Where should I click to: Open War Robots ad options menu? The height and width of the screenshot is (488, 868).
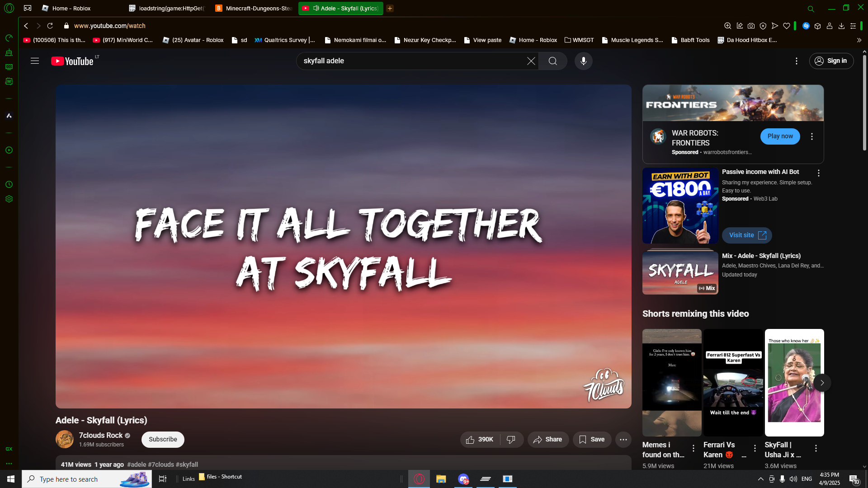pos(812,136)
